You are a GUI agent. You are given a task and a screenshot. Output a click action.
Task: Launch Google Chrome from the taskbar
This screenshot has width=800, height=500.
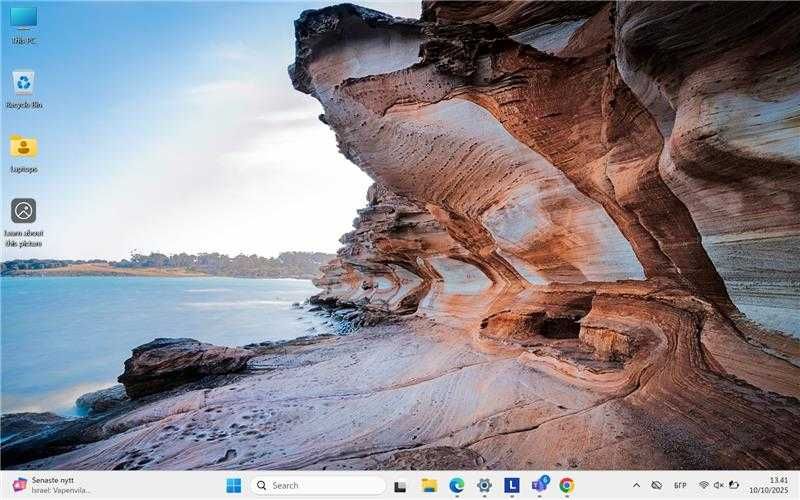(x=567, y=485)
